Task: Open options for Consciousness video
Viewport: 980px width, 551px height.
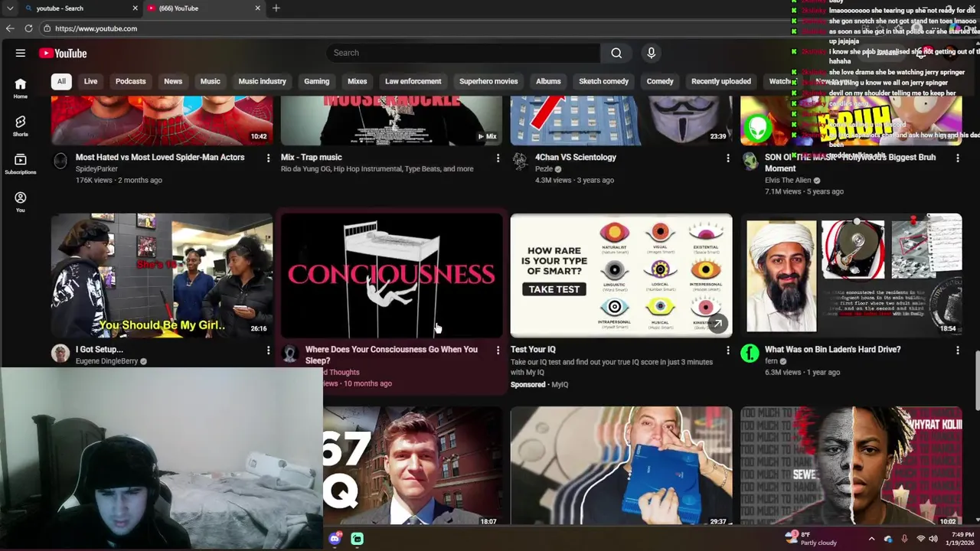Action: click(498, 350)
